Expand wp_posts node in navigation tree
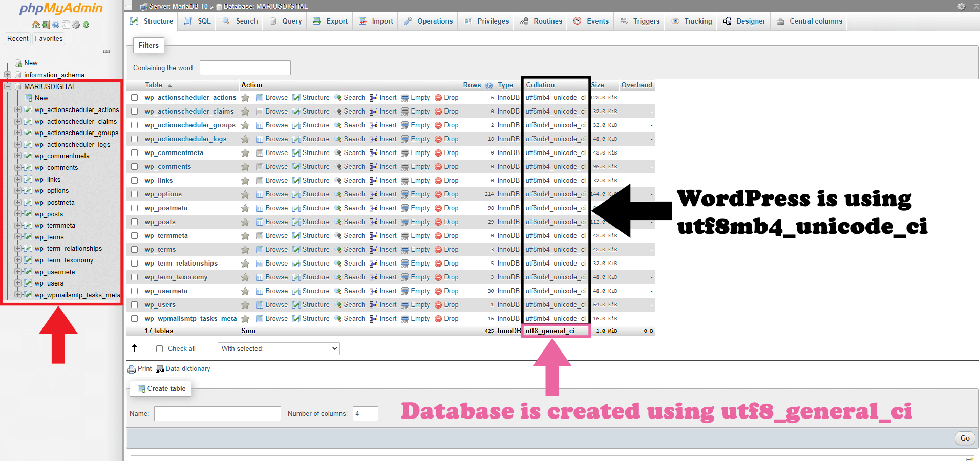The width and height of the screenshot is (980, 461). click(18, 214)
